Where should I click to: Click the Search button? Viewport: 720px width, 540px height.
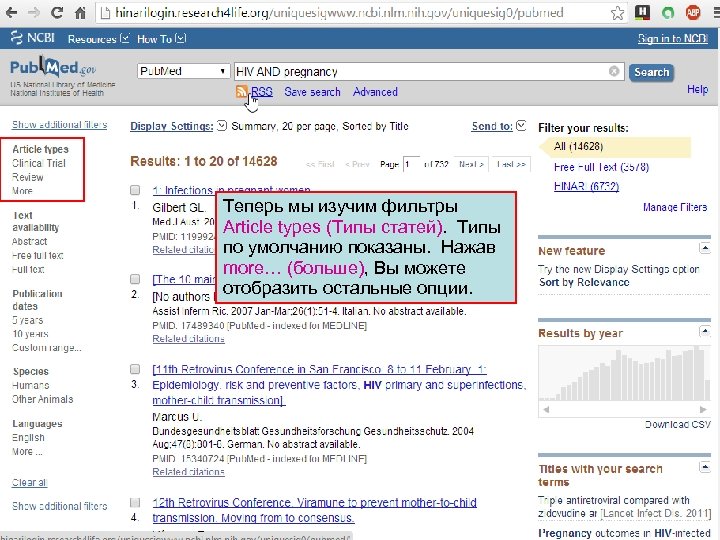[x=651, y=72]
